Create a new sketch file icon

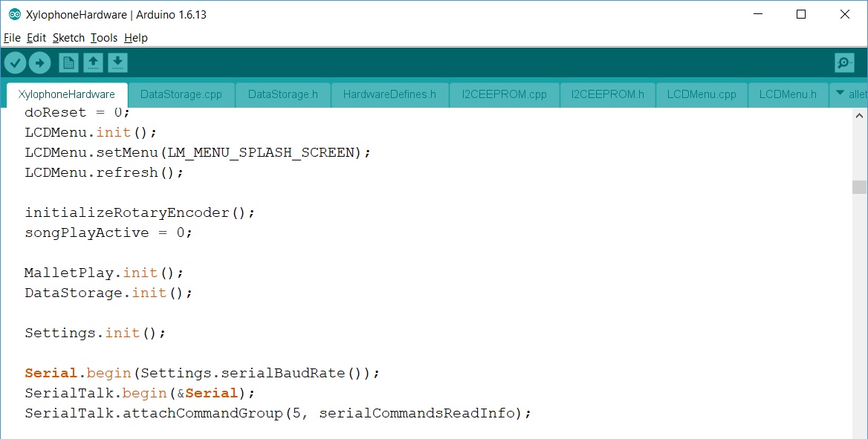pos(68,63)
